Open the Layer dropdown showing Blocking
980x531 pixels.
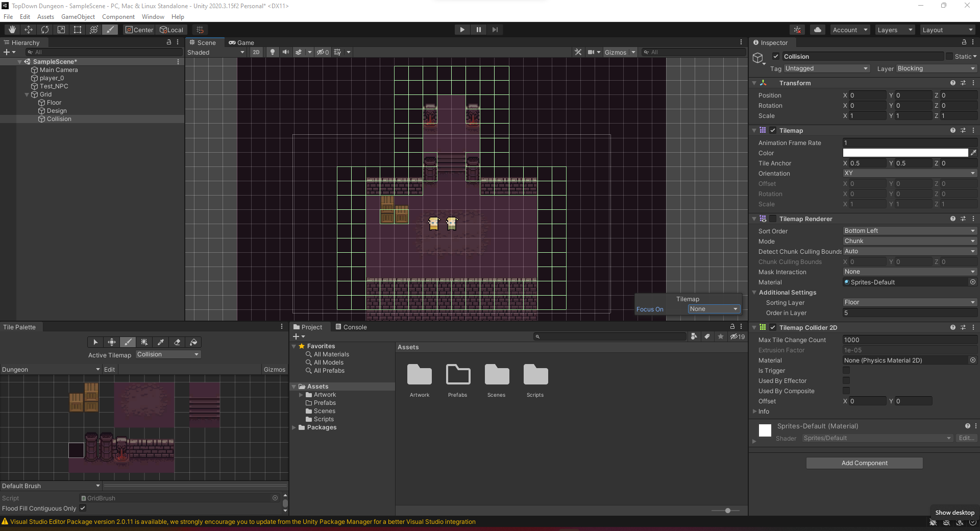pyautogui.click(x=936, y=68)
